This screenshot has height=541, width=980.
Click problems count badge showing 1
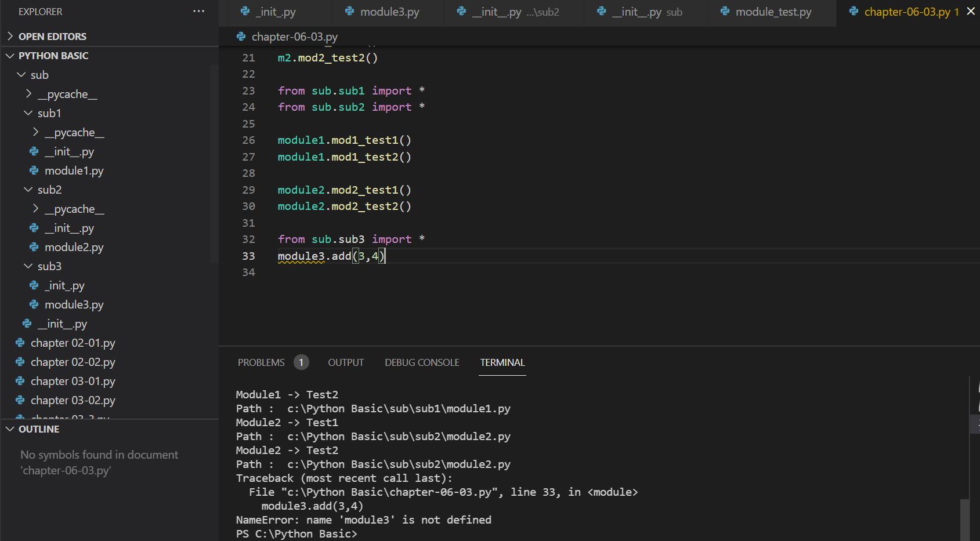click(x=301, y=362)
